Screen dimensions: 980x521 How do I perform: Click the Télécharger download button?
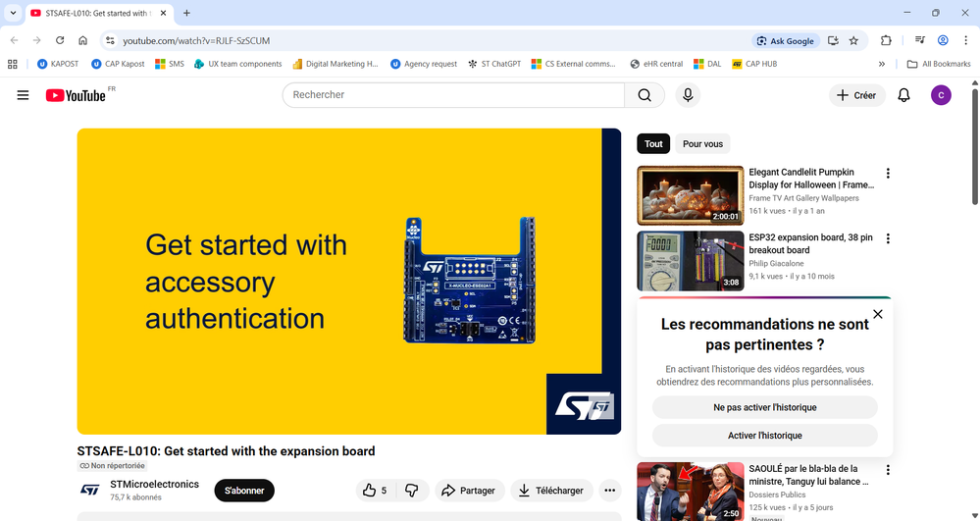[551, 491]
